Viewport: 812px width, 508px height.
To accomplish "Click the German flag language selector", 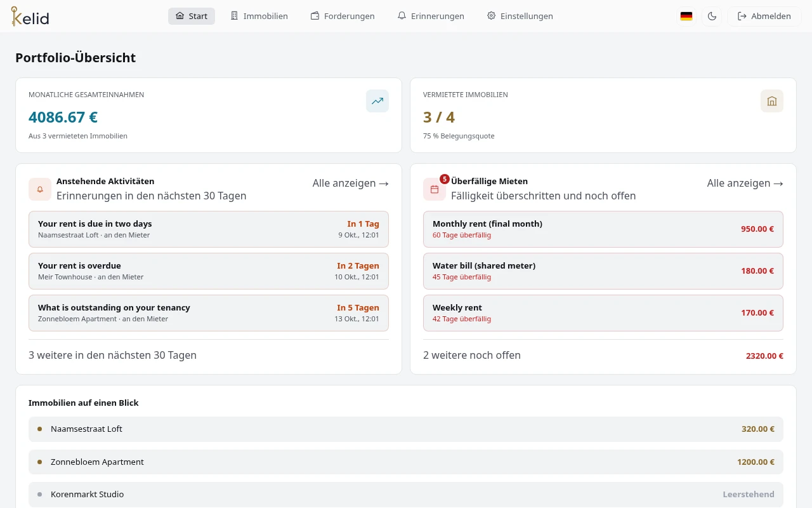I will [686, 16].
